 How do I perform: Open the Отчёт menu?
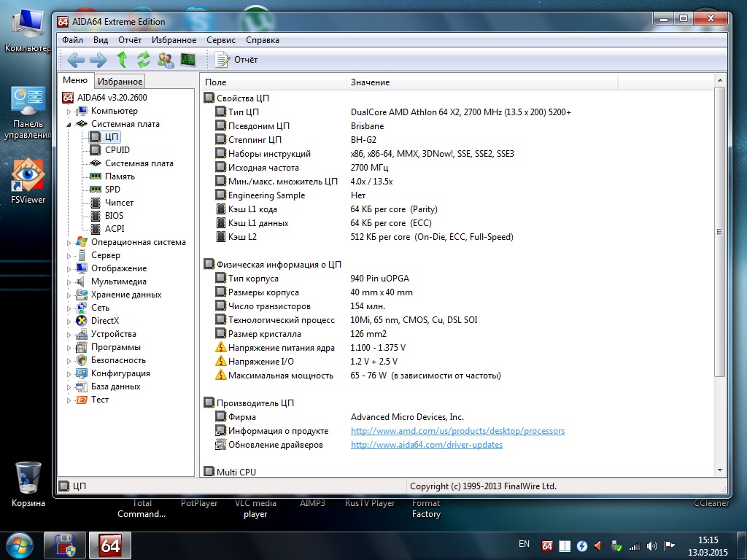click(x=130, y=40)
